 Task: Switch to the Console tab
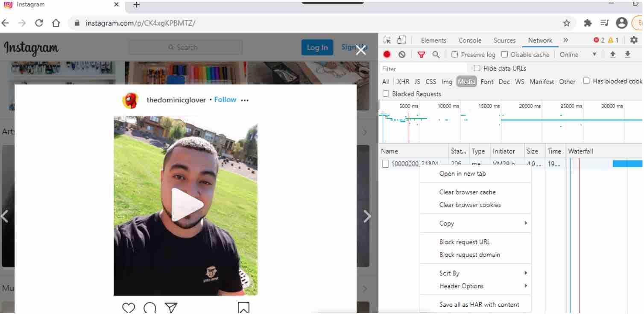[x=470, y=40]
